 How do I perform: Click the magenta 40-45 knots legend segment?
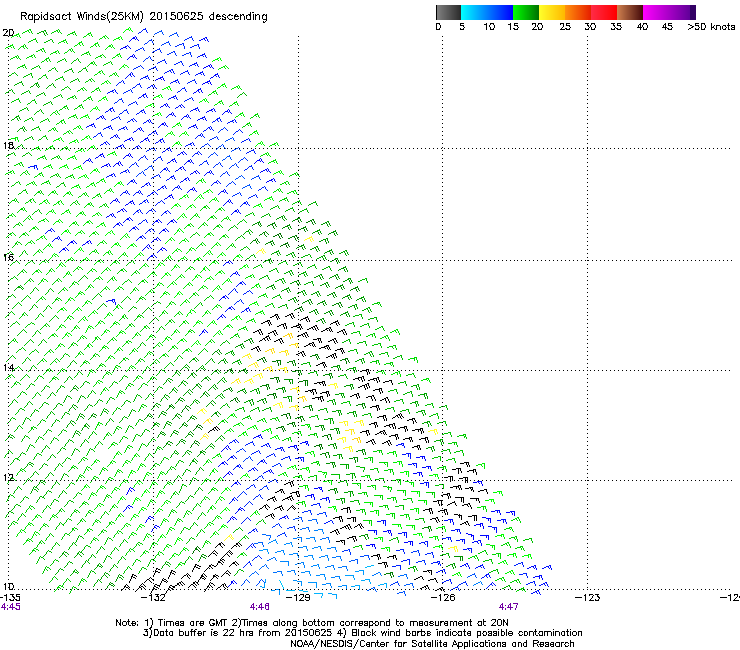click(x=656, y=12)
